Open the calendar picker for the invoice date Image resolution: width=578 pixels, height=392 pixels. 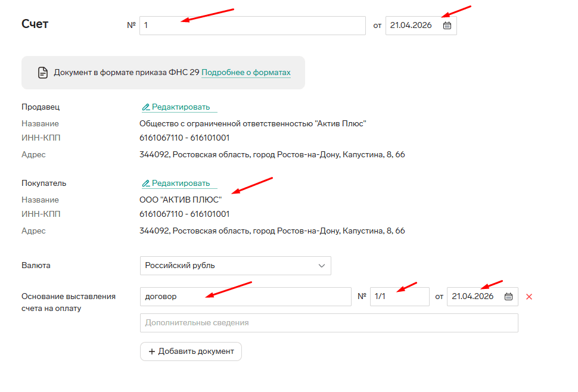[x=448, y=26]
